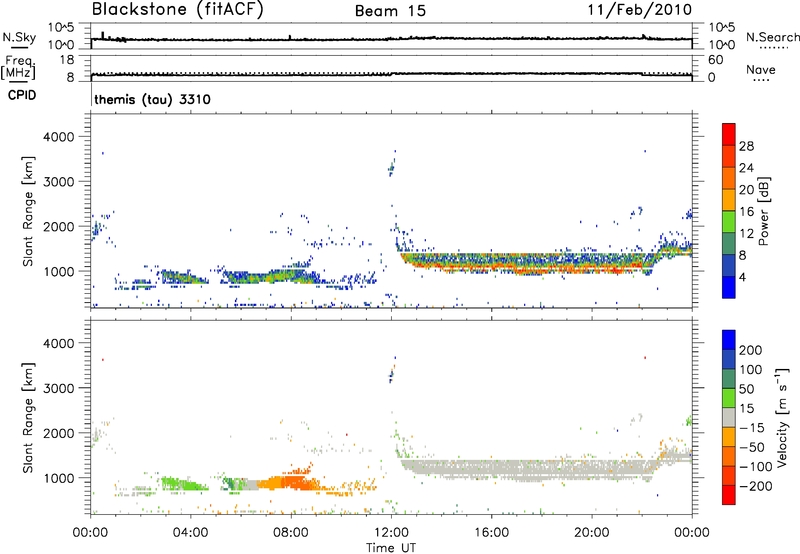The width and height of the screenshot is (800, 554).
Task: Click the '08:00' time axis tick label
Action: click(x=291, y=533)
